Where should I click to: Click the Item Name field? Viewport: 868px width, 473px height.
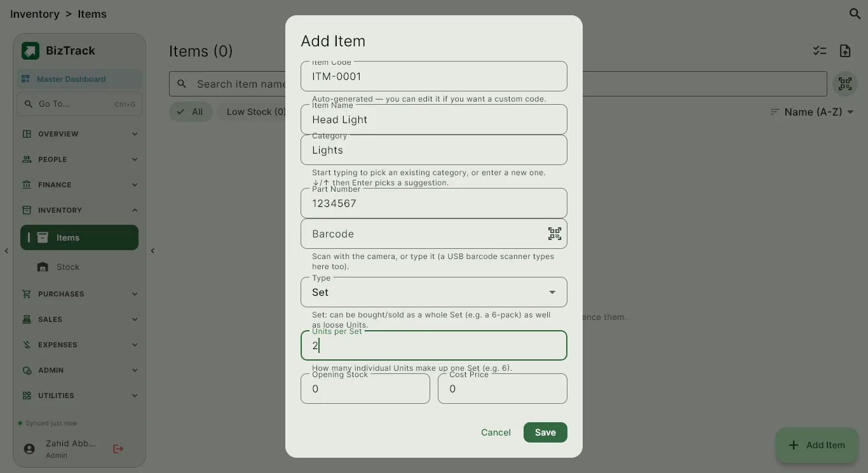(x=434, y=119)
